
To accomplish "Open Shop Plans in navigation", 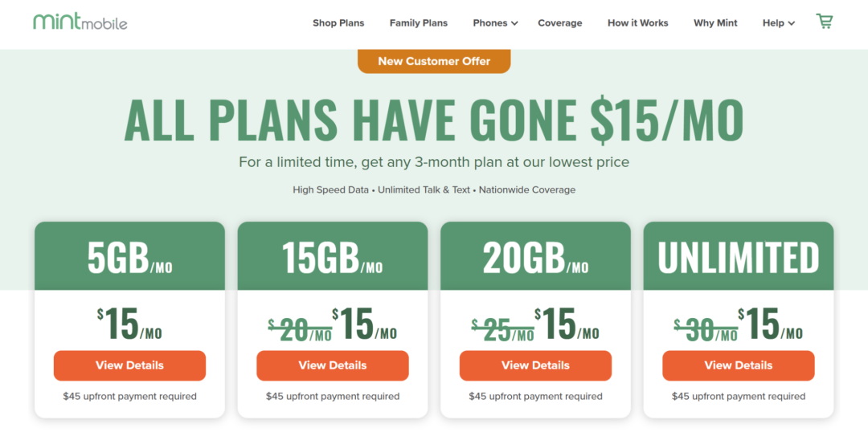I will pos(338,23).
